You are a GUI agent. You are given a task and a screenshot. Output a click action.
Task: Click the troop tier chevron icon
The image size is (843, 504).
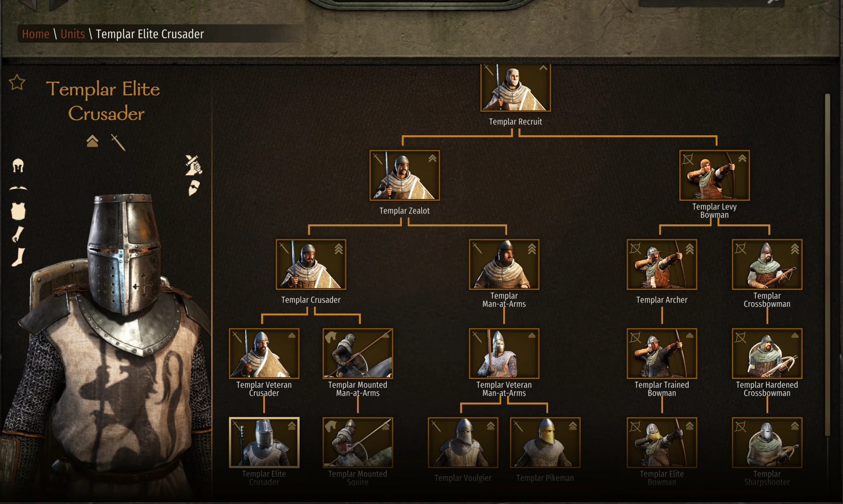pyautogui.click(x=92, y=141)
